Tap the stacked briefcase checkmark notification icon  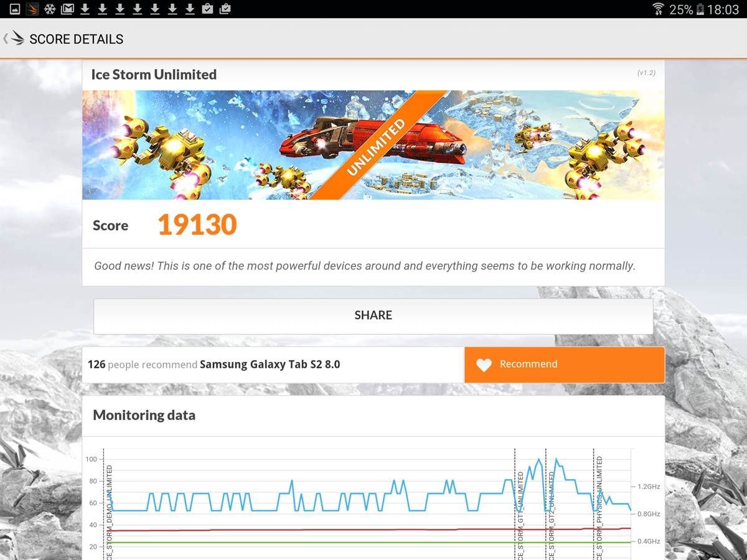click(x=225, y=9)
